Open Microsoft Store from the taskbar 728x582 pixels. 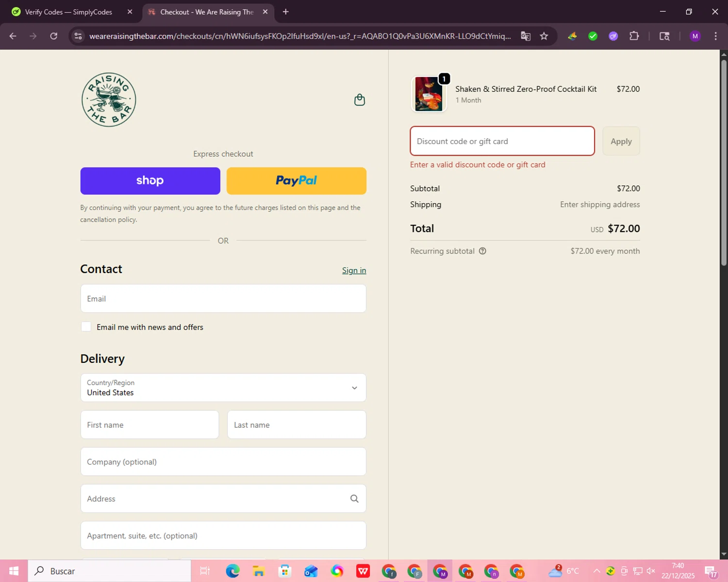click(284, 571)
